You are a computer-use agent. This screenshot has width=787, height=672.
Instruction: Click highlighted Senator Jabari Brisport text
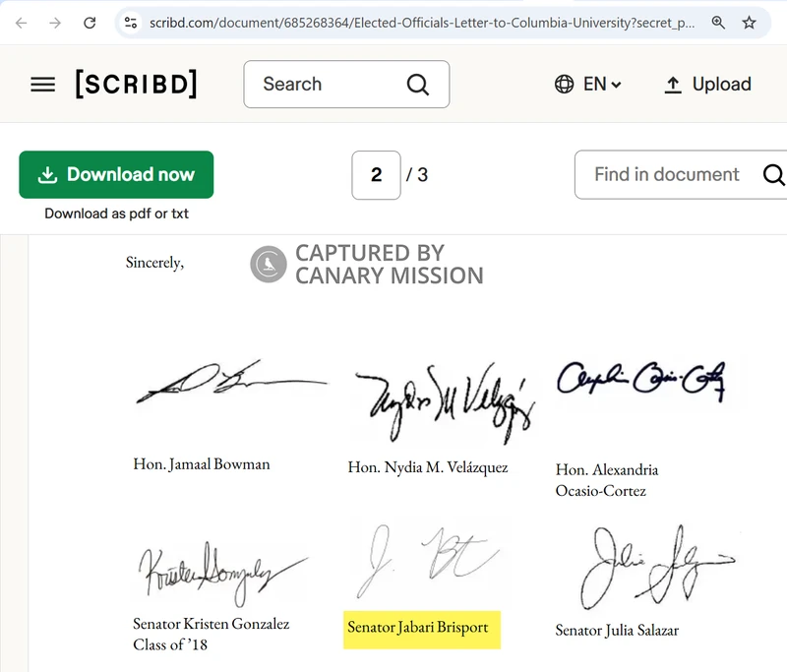pos(418,628)
